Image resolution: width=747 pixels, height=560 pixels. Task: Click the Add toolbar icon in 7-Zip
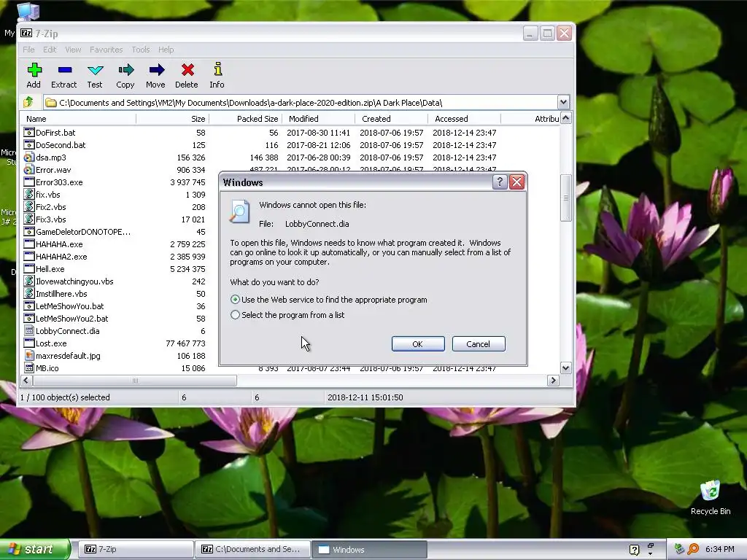34,71
